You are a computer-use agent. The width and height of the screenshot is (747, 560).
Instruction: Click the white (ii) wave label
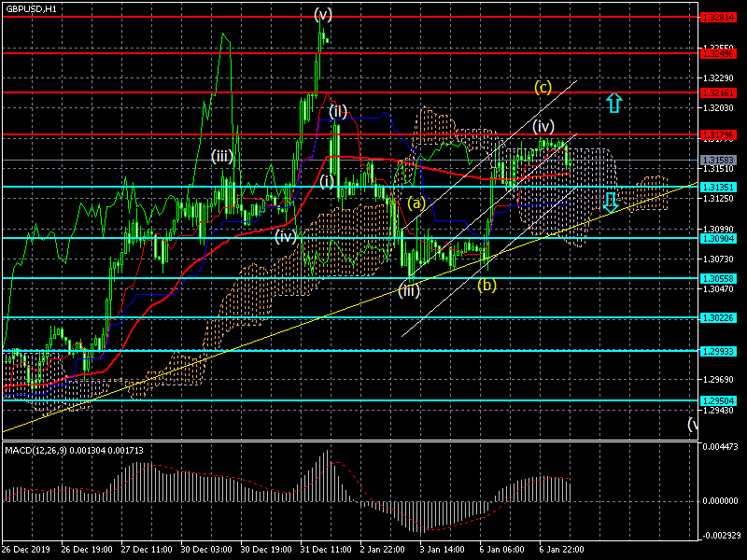tap(338, 112)
